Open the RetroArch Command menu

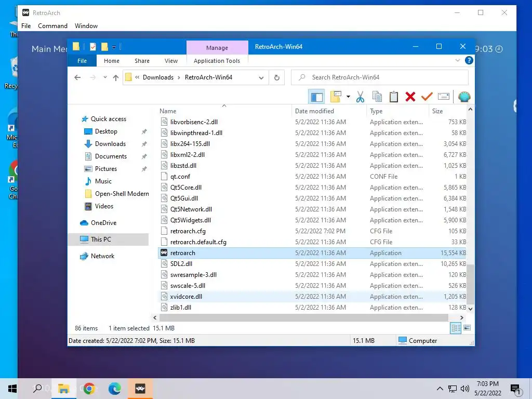coord(52,26)
